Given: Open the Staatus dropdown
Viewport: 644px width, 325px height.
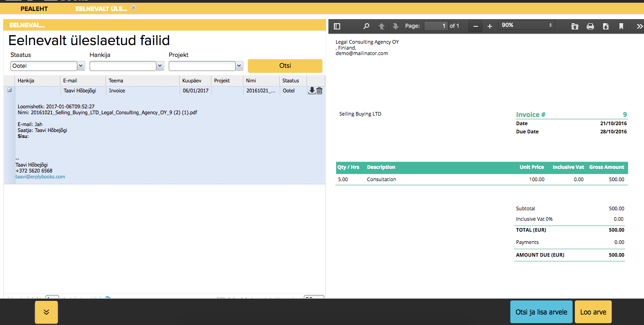Looking at the screenshot, I should tap(81, 66).
